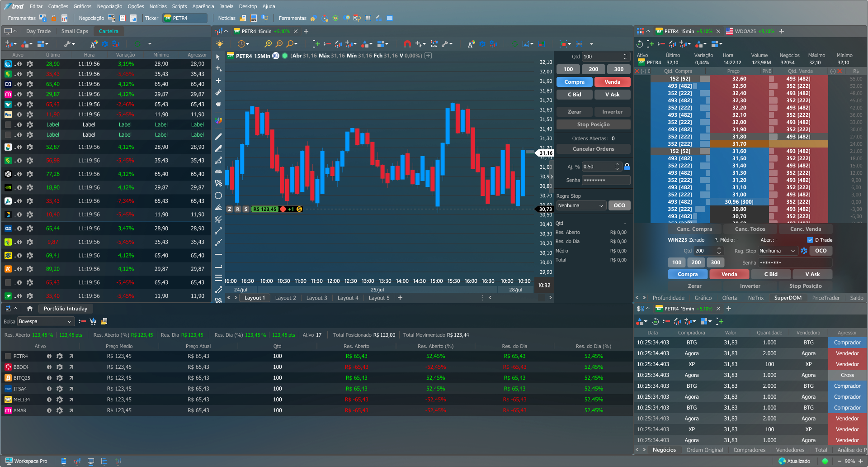868x467 pixels.
Task: Open the Scripts menu
Action: click(x=179, y=6)
